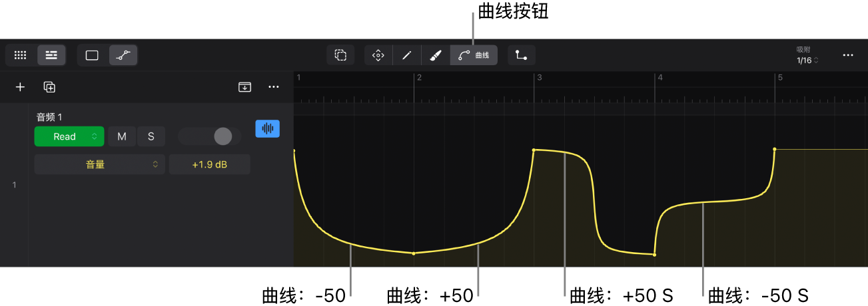Select the brush tool
This screenshot has width=868, height=306.
436,55
